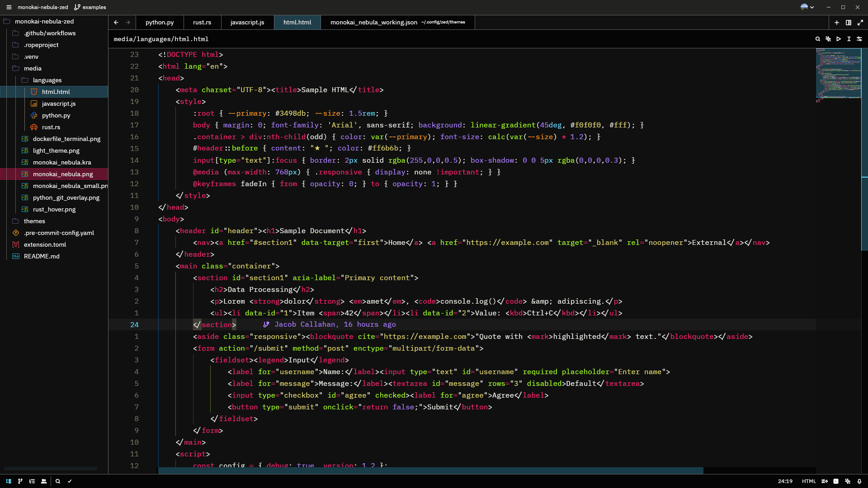This screenshot has width=868, height=488.
Task: Open the collaboration panel from status bar
Action: pyautogui.click(x=44, y=481)
